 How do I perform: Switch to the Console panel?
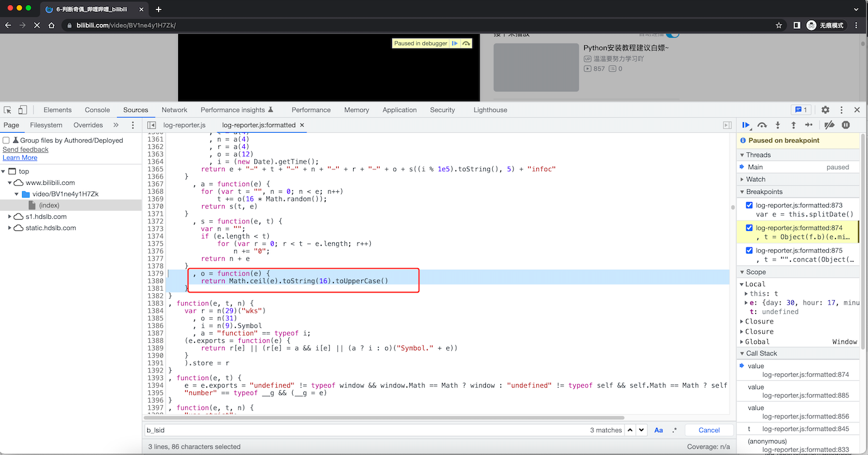click(98, 110)
